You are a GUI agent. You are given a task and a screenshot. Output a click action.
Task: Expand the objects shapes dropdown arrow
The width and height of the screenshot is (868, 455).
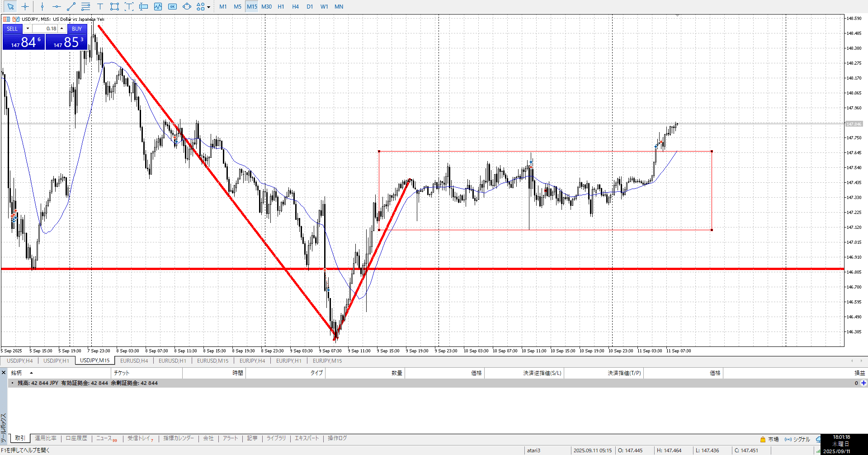pos(208,7)
